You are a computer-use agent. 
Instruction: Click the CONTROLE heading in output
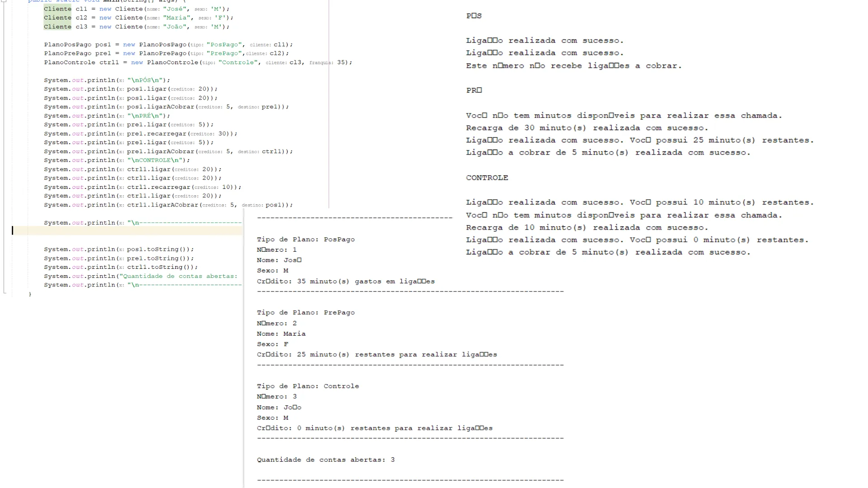click(487, 178)
